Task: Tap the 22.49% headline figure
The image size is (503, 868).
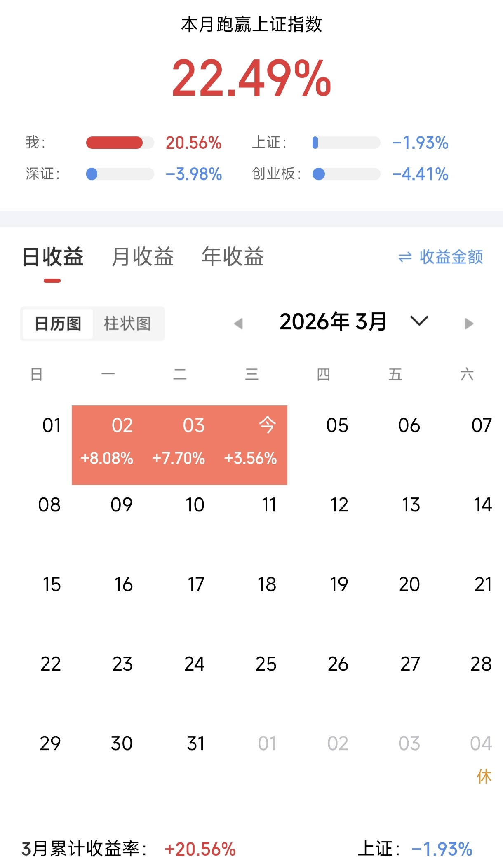Action: [251, 78]
